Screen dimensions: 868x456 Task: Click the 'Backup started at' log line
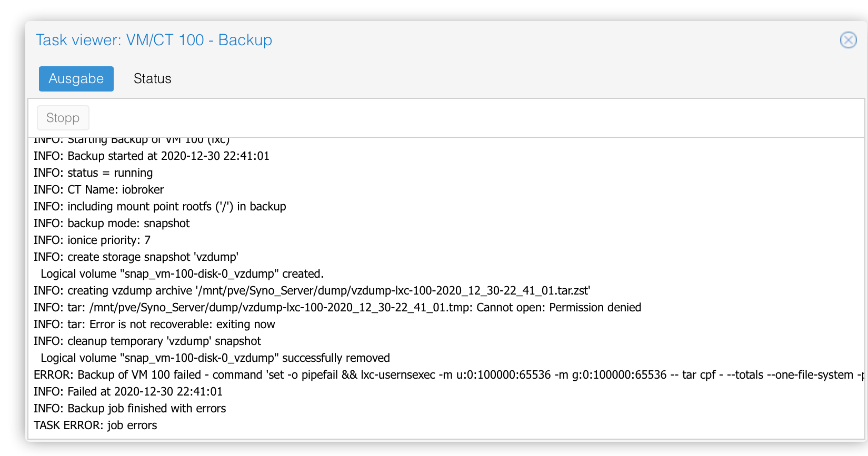click(x=152, y=156)
